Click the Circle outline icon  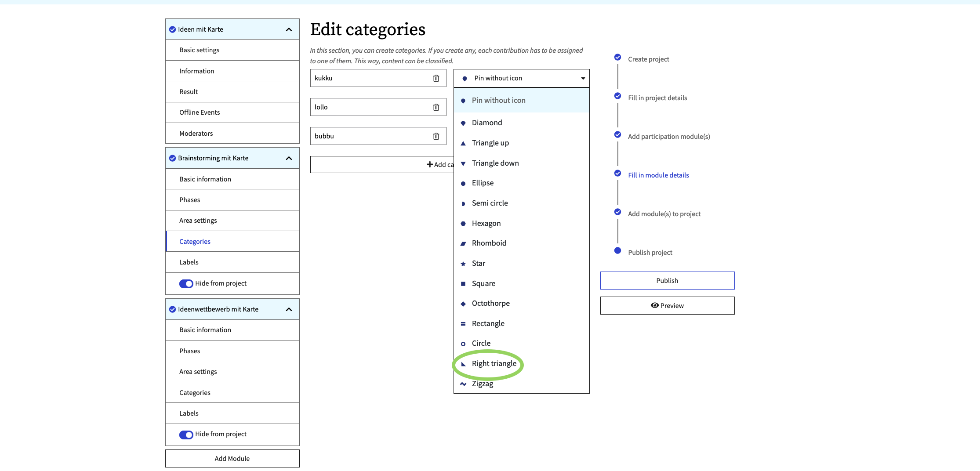(463, 344)
